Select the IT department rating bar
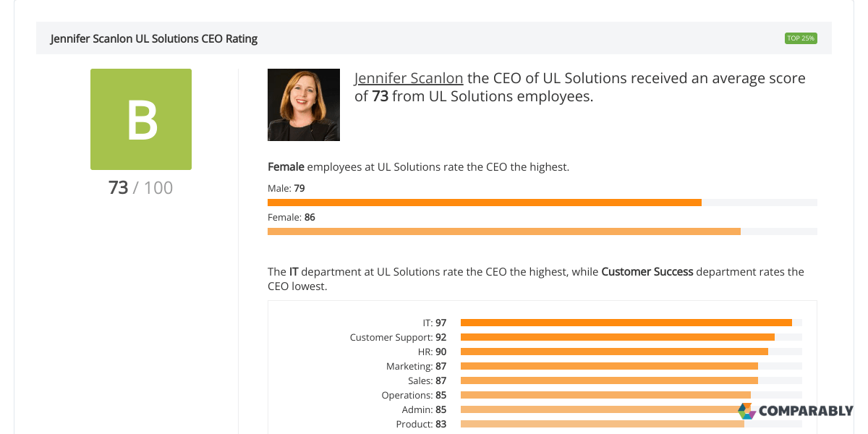 [x=626, y=322]
